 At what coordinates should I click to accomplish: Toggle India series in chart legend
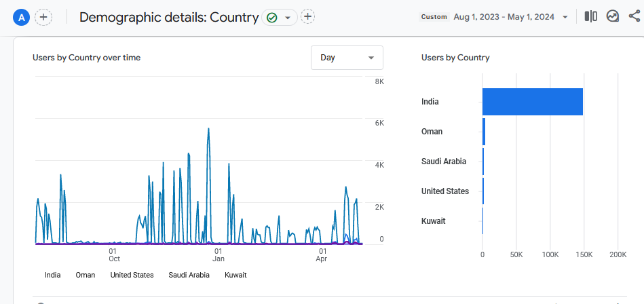tap(52, 275)
